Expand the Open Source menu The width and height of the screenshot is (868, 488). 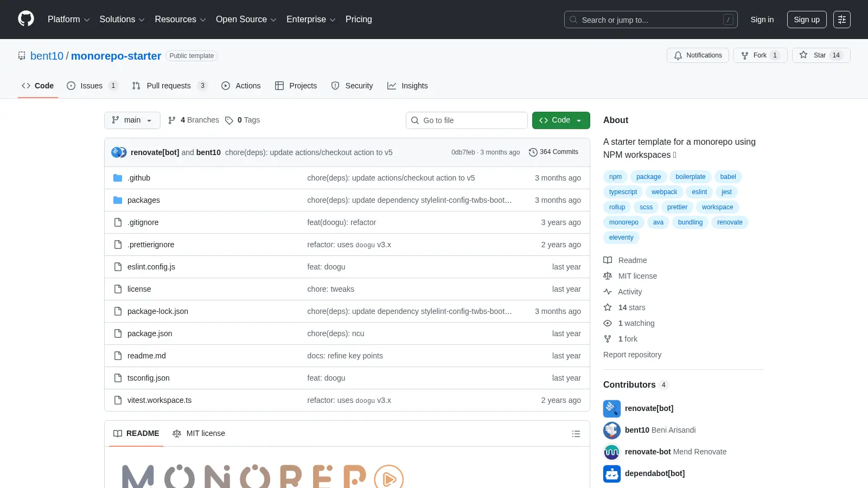coord(246,20)
